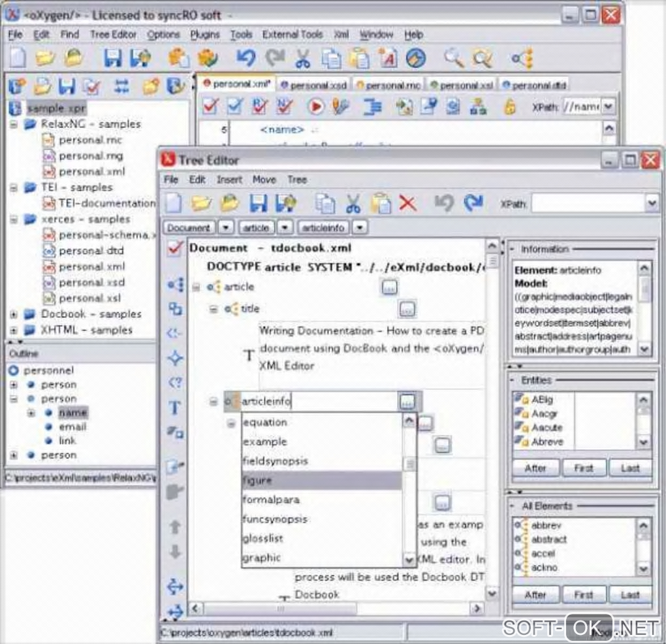Image resolution: width=666 pixels, height=644 pixels.
Task: Open the External Tools menu
Action: tap(293, 35)
